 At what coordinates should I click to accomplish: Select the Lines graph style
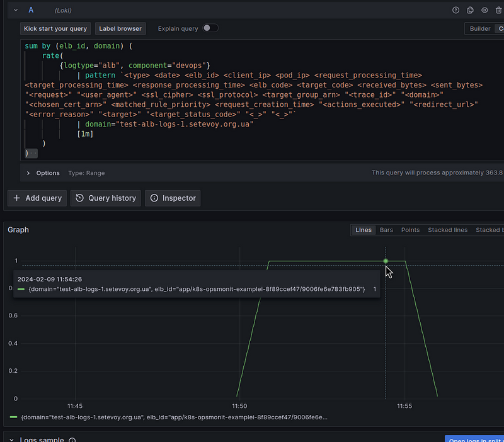point(364,230)
